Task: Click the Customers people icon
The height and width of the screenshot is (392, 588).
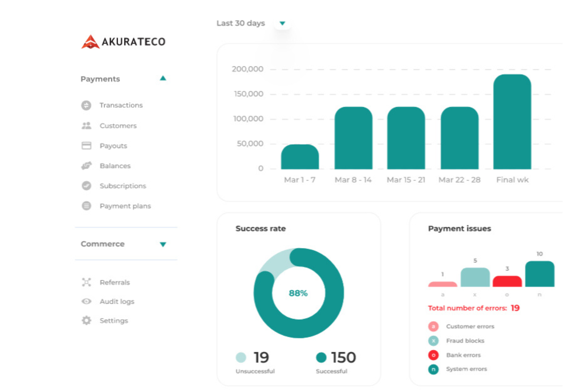Action: pos(86,126)
